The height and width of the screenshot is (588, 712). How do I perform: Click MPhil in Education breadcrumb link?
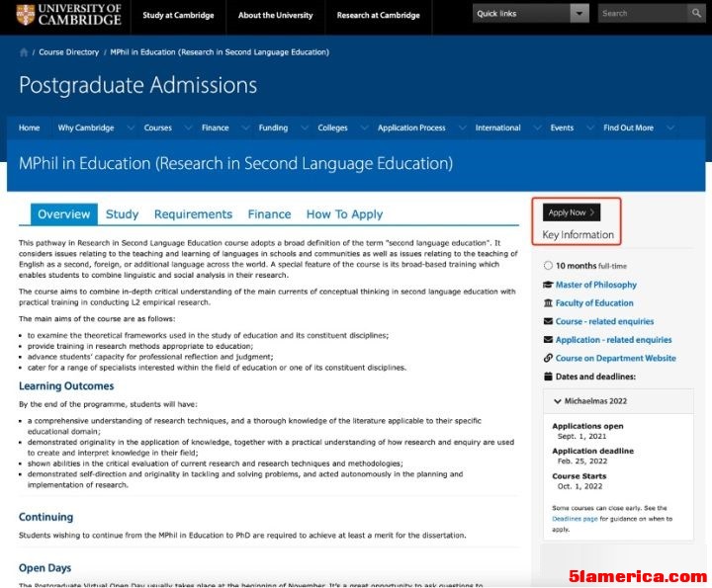220,52
